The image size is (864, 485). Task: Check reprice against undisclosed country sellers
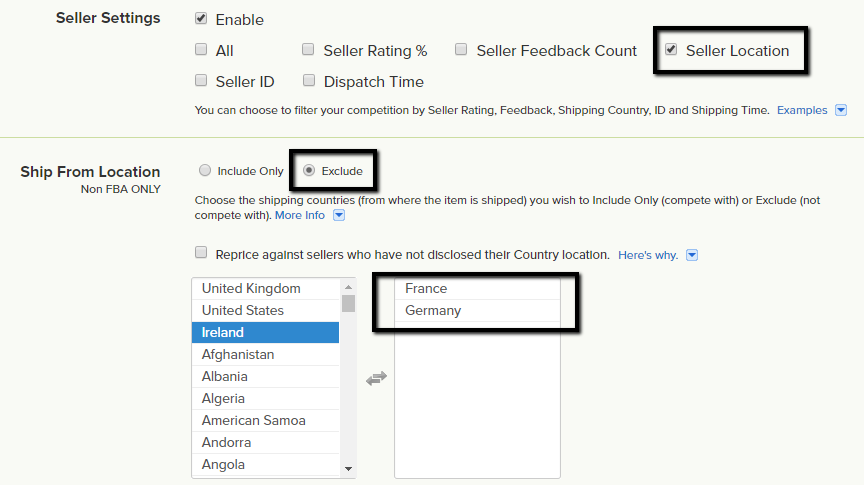click(201, 253)
